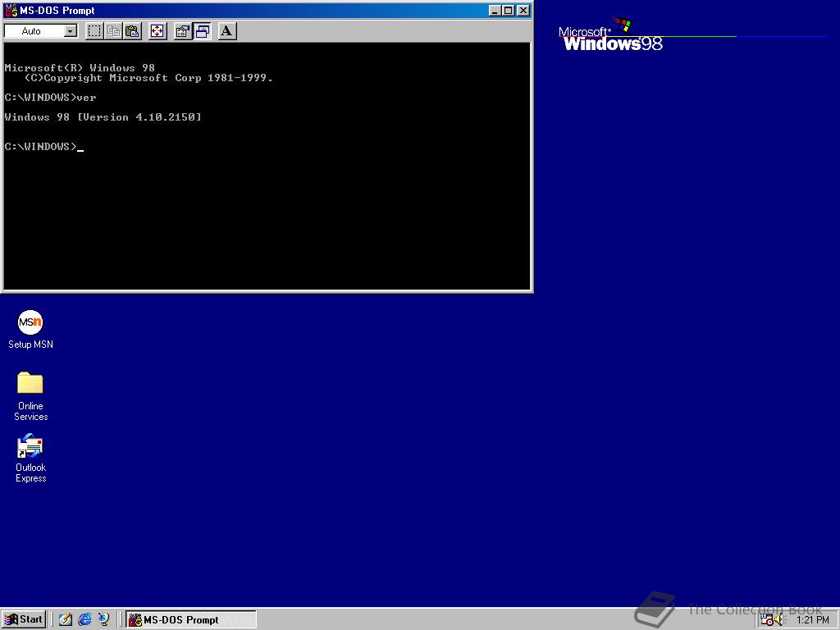Select the Mark tool in MS-DOS toolbar
This screenshot has width=840, height=630.
pyautogui.click(x=94, y=31)
